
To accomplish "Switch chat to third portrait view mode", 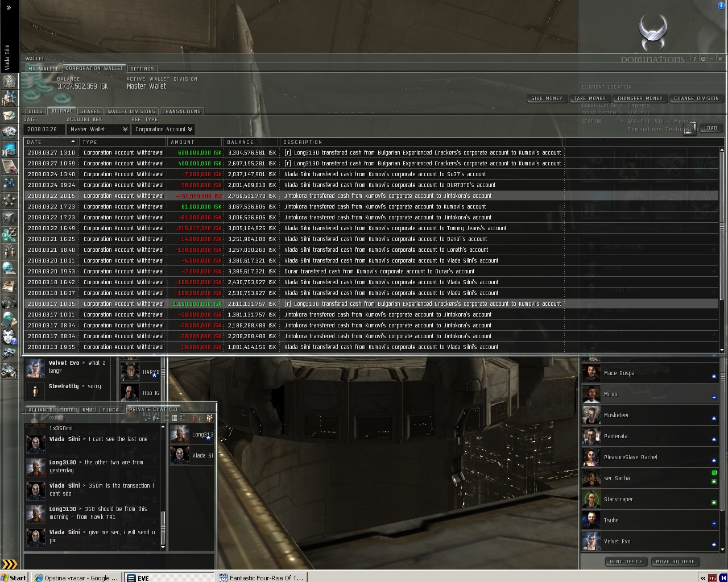I will pyautogui.click(x=183, y=418).
